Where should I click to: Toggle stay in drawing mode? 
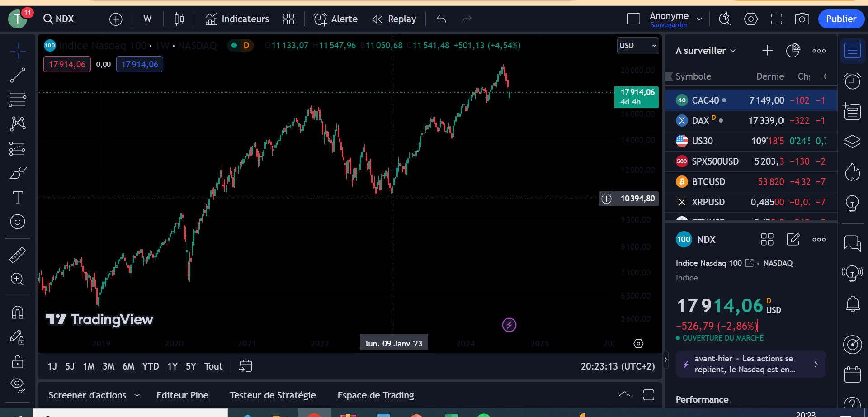18,337
